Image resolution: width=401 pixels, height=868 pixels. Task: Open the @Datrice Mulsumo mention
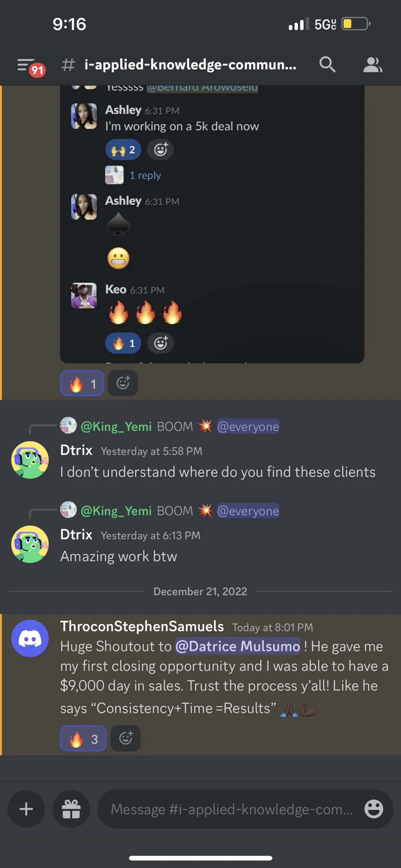click(x=238, y=646)
